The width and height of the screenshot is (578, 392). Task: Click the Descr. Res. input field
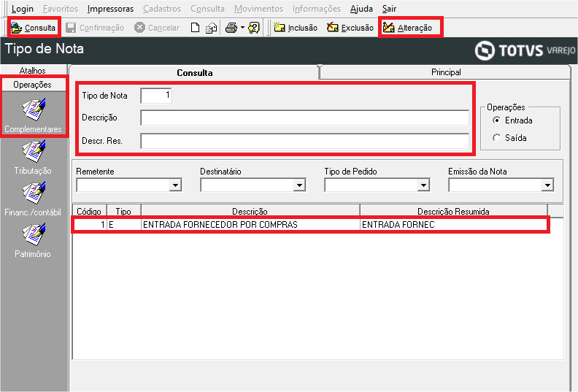304,141
